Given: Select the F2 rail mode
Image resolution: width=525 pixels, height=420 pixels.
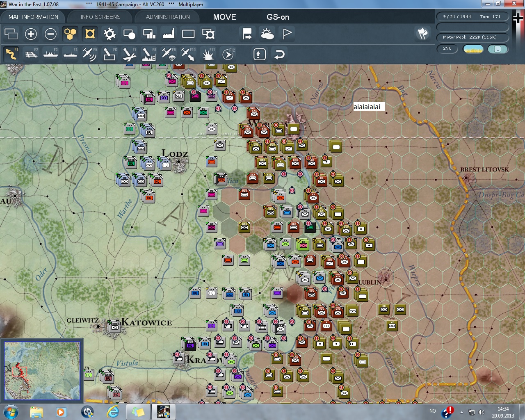Looking at the screenshot, I should 31,54.
